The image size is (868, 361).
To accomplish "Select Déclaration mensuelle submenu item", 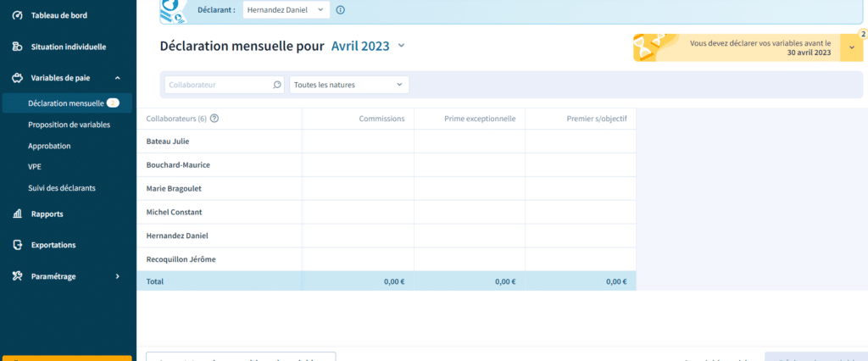I will [x=66, y=103].
